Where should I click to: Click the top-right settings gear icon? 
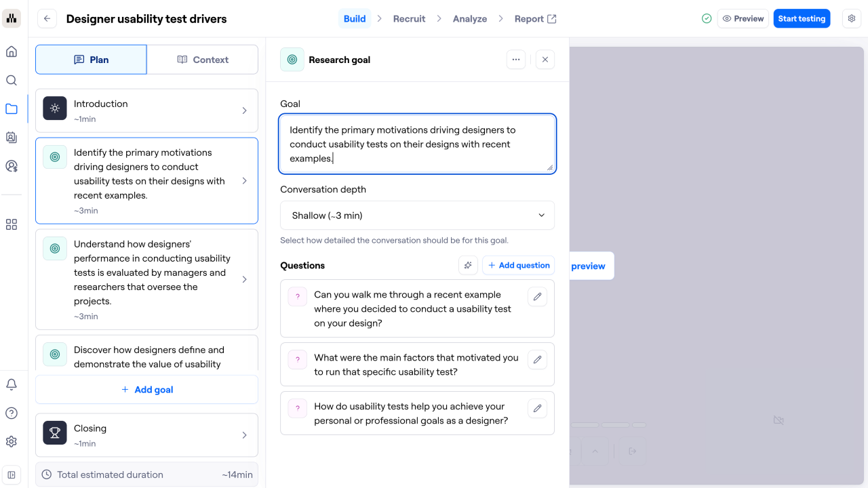pos(852,19)
